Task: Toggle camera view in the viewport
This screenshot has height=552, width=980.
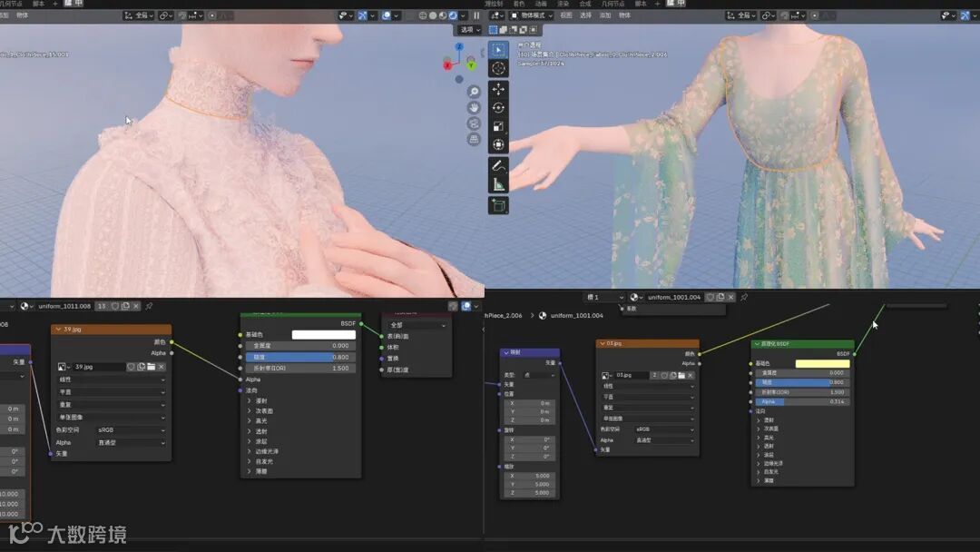Action: 474,123
